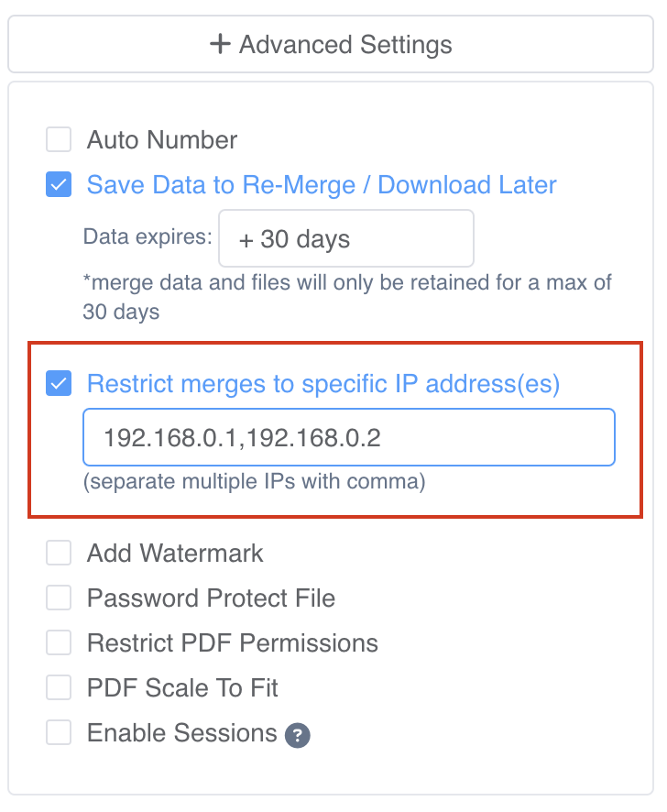Check the Password Protect File box
This screenshot has width=667, height=812.
[59, 598]
